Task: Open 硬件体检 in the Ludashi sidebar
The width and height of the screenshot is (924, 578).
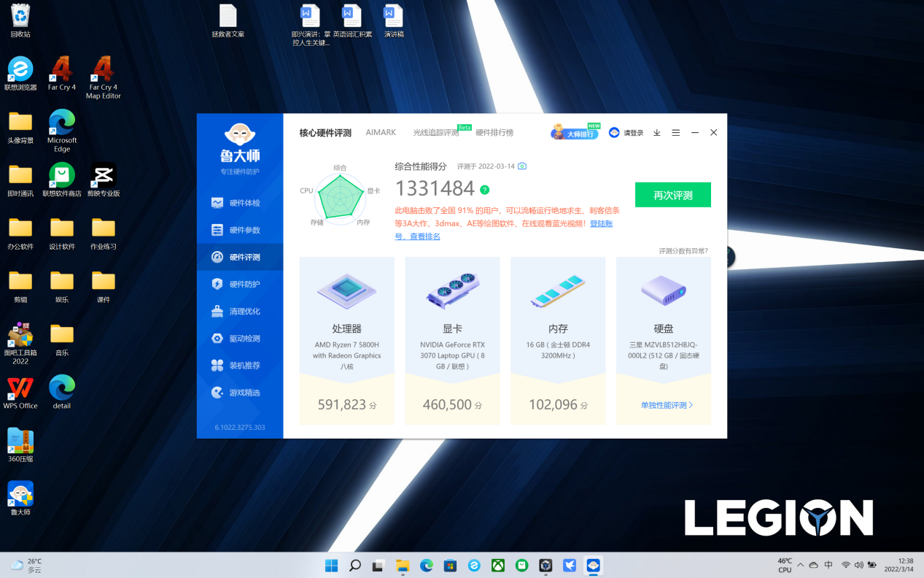Action: point(239,203)
